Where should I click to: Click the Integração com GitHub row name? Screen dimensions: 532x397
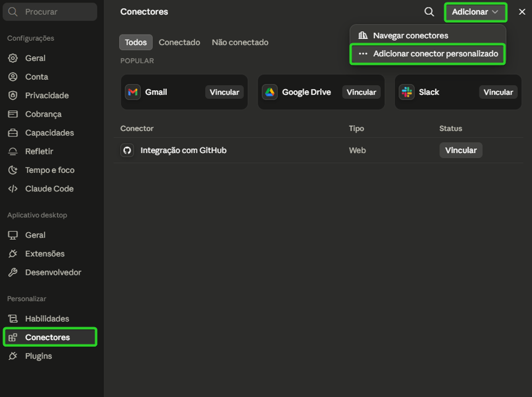tap(184, 150)
